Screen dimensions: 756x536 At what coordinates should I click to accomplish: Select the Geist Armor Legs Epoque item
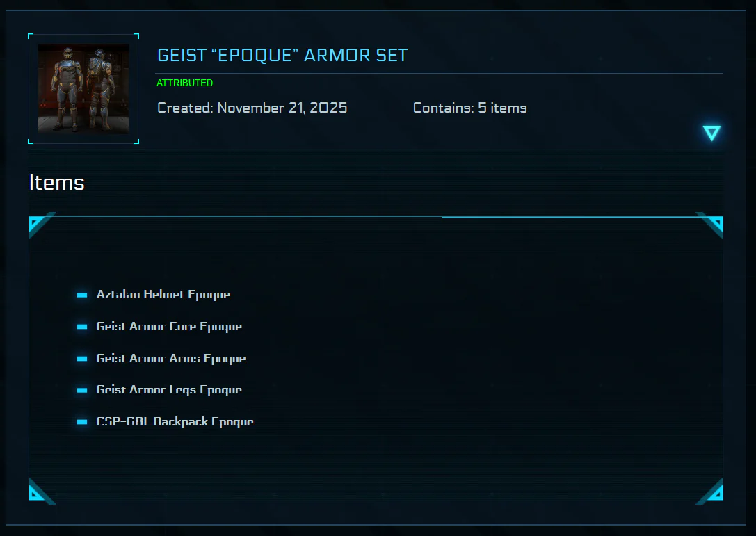coord(169,389)
